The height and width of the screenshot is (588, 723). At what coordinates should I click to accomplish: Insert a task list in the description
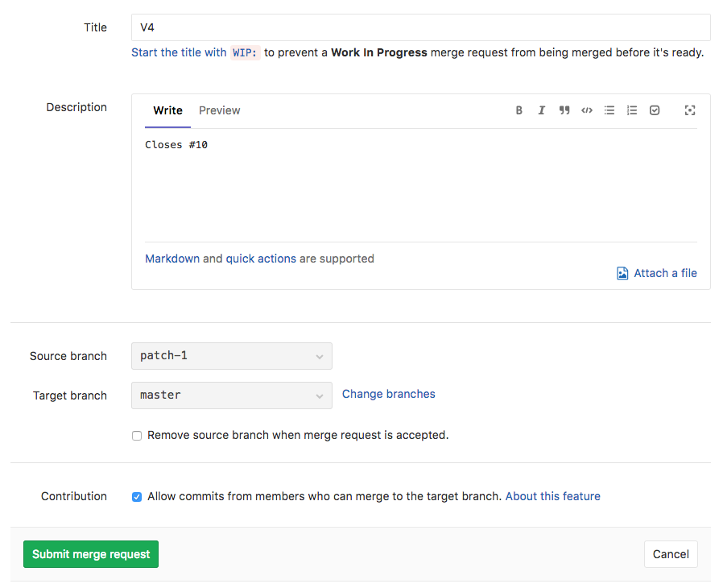tap(655, 110)
